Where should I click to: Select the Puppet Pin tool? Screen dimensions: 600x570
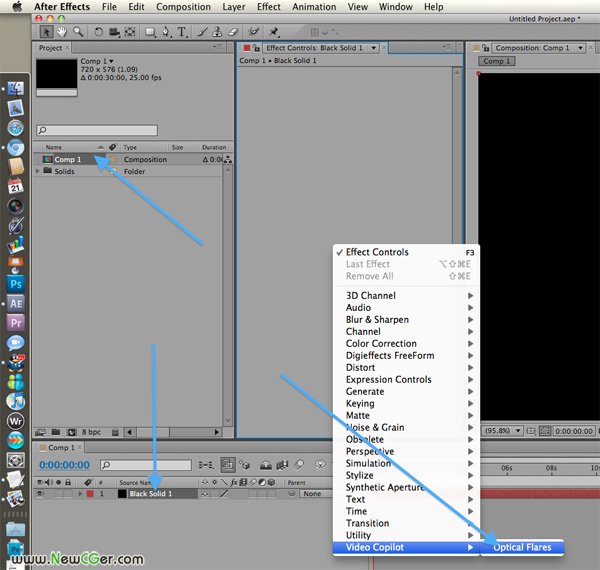pyautogui.click(x=274, y=33)
